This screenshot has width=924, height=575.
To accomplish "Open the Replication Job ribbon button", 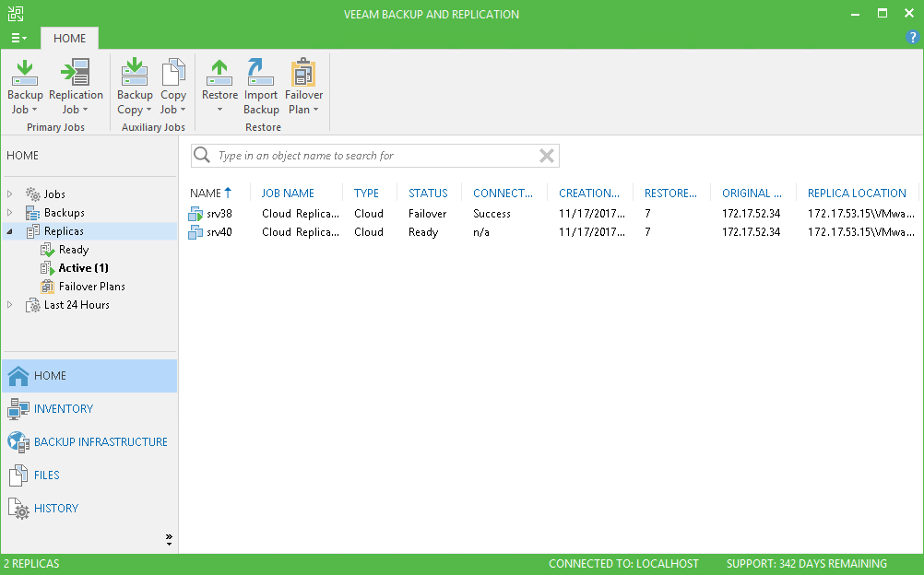I will click(x=76, y=86).
